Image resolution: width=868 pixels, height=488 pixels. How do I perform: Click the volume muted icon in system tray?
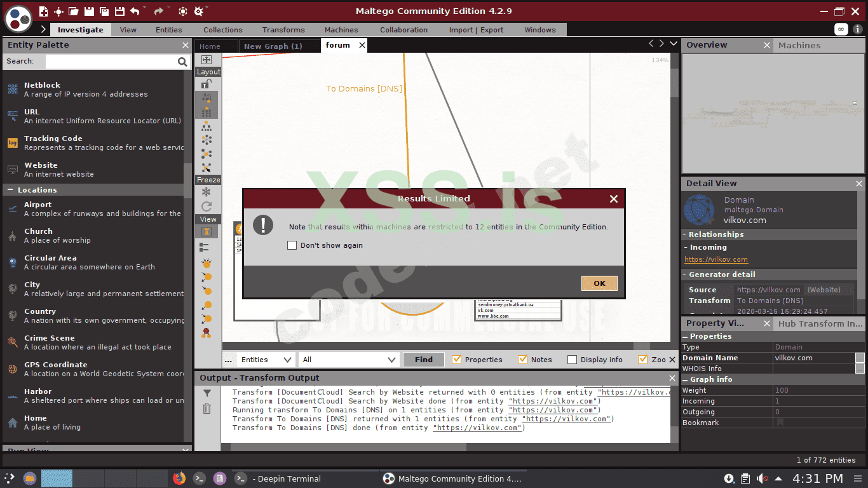click(763, 478)
